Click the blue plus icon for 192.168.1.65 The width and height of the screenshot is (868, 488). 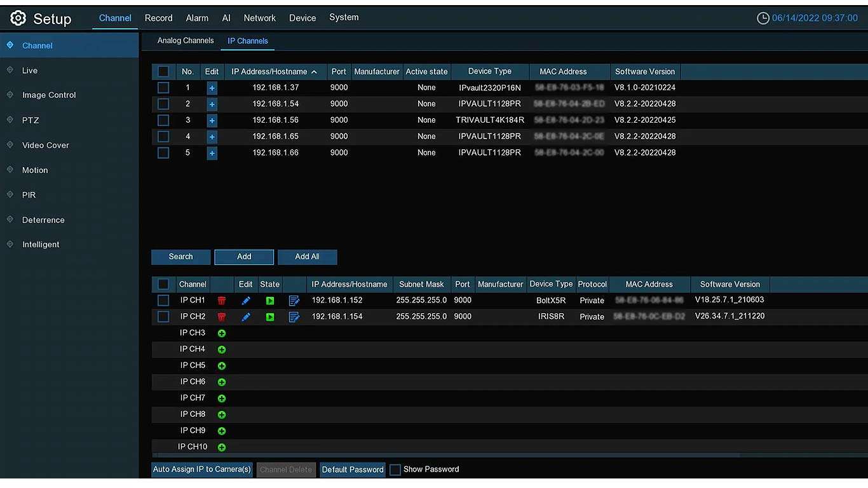click(212, 137)
